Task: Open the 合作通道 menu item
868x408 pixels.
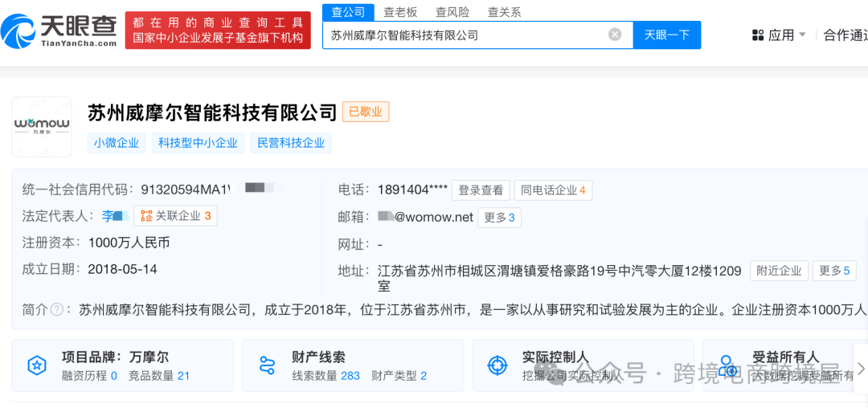Action: point(845,35)
